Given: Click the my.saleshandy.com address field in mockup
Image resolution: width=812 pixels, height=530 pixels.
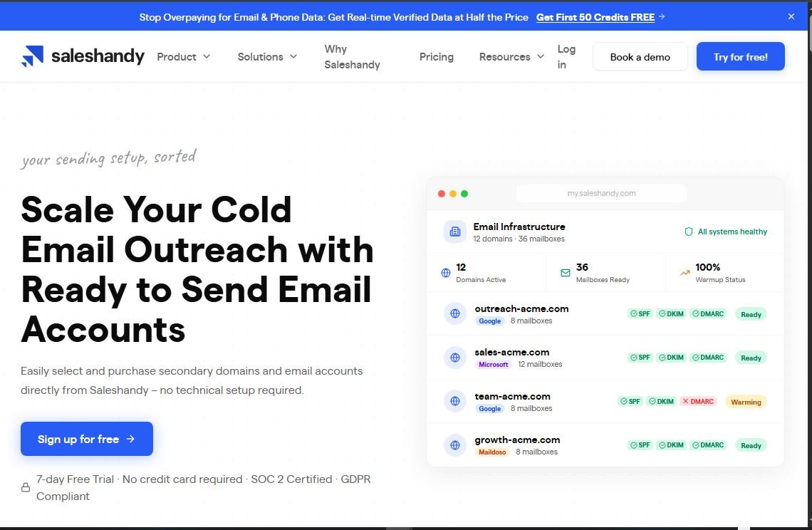Looking at the screenshot, I should tap(601, 193).
